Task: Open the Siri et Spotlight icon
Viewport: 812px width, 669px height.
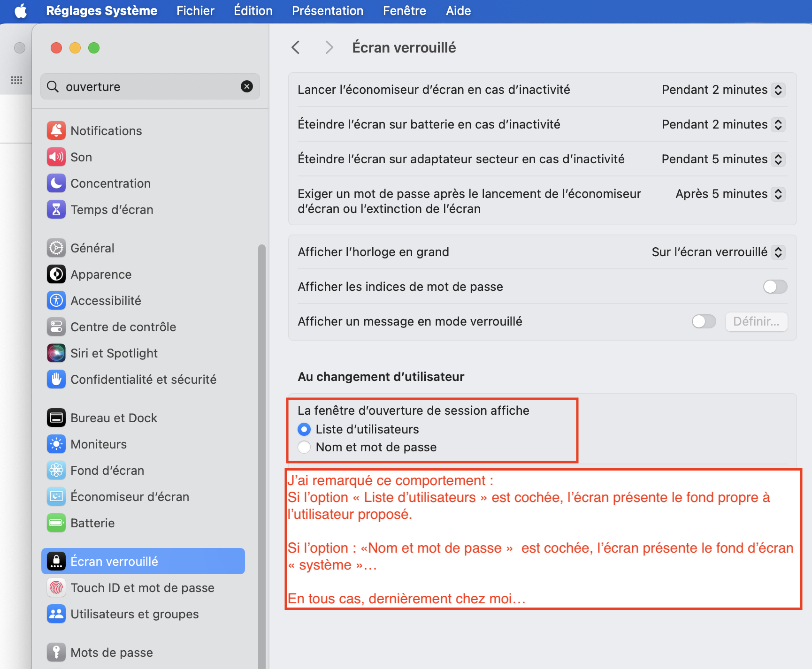Action: [x=56, y=353]
